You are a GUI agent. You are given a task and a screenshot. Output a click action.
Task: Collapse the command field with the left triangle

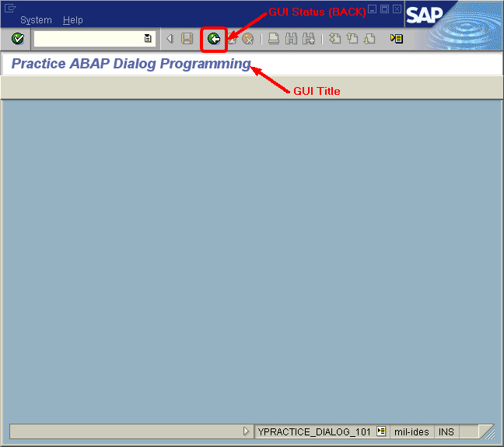(x=170, y=39)
